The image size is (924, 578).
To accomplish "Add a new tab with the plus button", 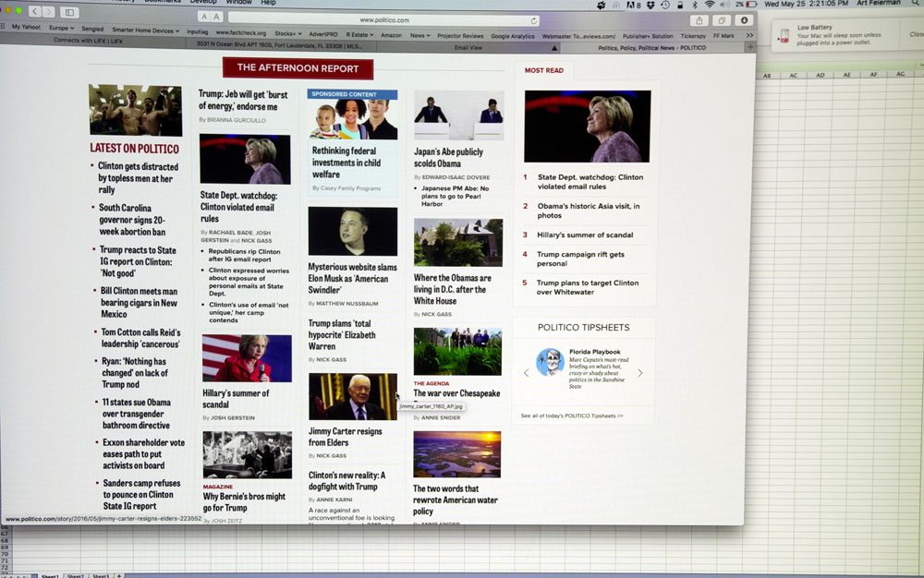I will (x=750, y=47).
